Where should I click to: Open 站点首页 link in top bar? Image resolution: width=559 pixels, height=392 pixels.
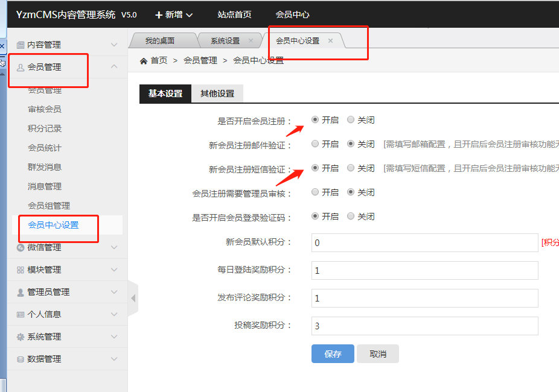click(x=234, y=14)
